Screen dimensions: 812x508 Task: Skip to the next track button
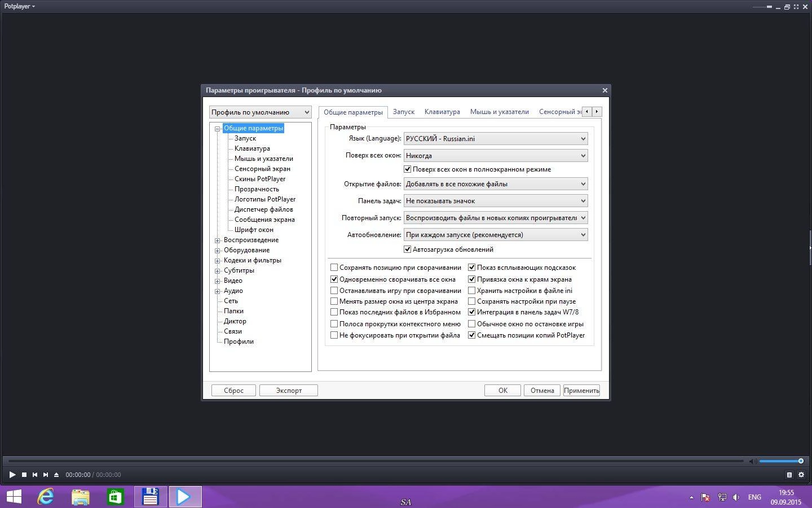(x=46, y=475)
